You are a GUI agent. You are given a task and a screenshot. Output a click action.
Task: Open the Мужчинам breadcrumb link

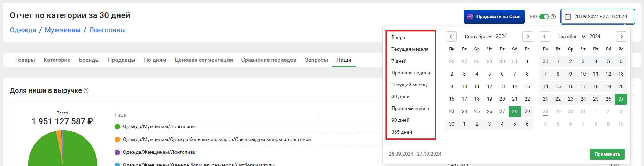pyautogui.click(x=63, y=30)
